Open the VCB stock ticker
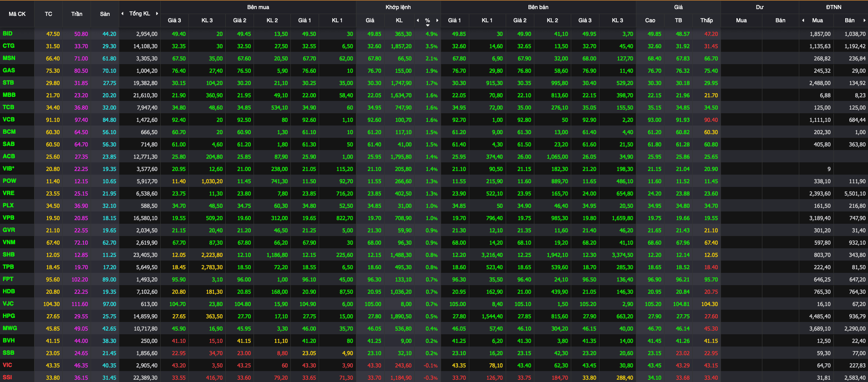The width and height of the screenshot is (868, 382). (x=9, y=120)
